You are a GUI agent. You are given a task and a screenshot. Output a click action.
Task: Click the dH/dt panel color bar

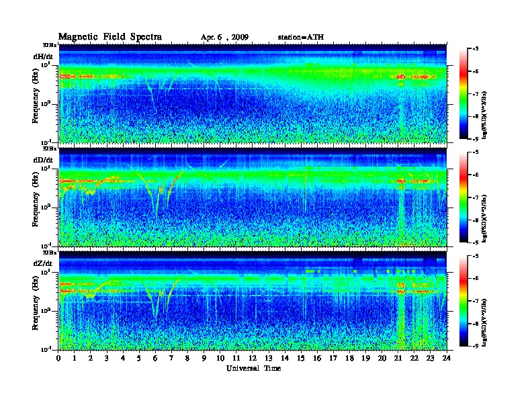click(463, 94)
